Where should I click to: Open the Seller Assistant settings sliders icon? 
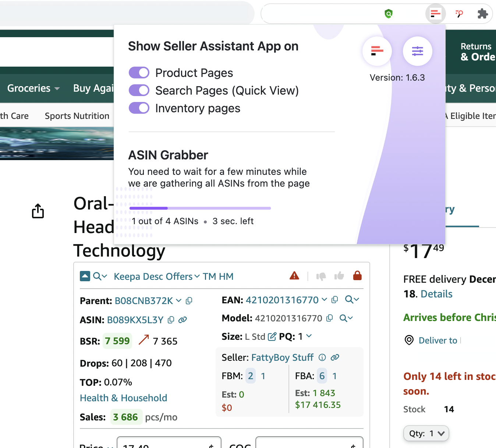click(418, 51)
